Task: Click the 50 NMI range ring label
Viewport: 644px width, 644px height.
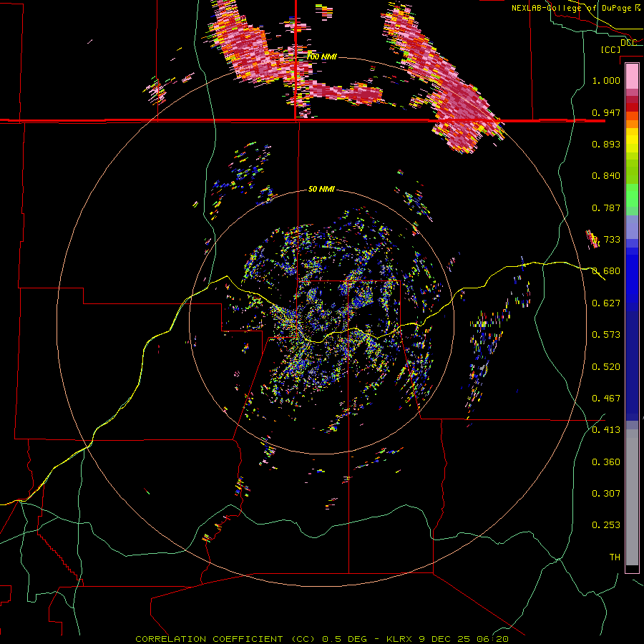Action: tap(321, 190)
